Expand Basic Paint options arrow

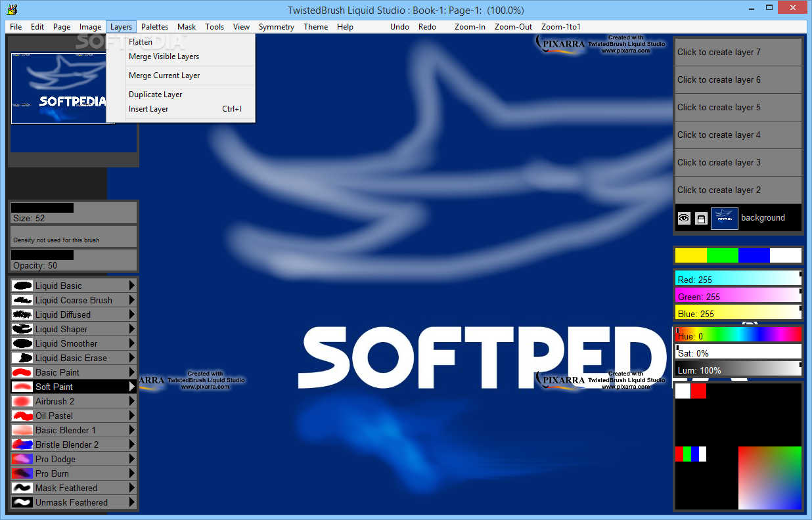[132, 372]
